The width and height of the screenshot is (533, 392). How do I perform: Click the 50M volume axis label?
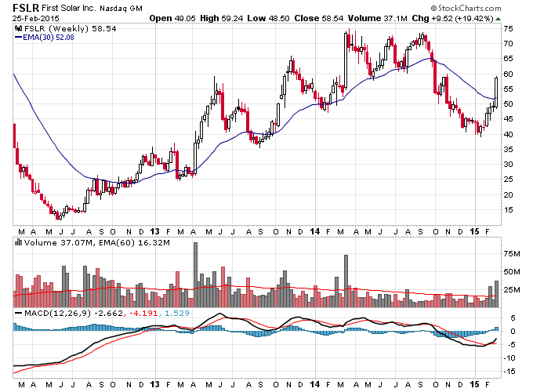click(x=512, y=271)
